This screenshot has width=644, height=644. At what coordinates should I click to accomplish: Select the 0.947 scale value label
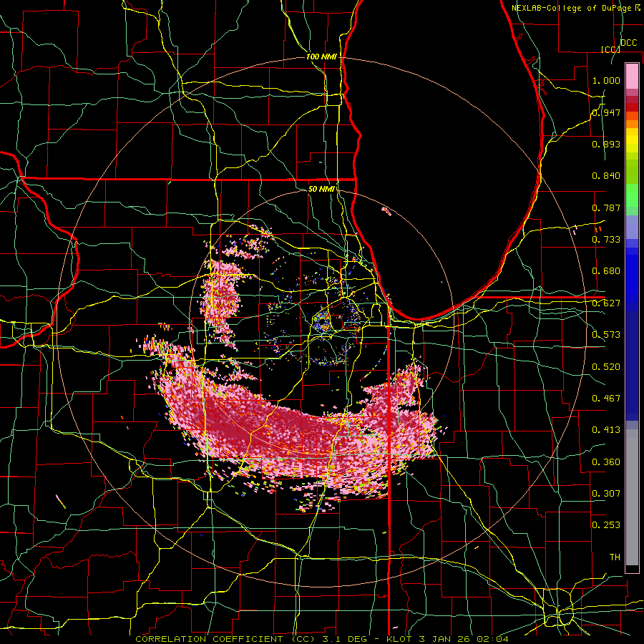606,112
